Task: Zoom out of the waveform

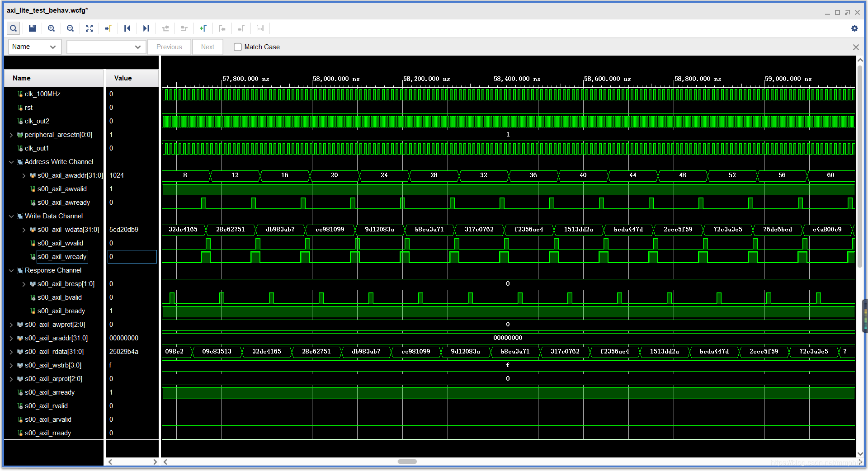Action: (x=70, y=28)
